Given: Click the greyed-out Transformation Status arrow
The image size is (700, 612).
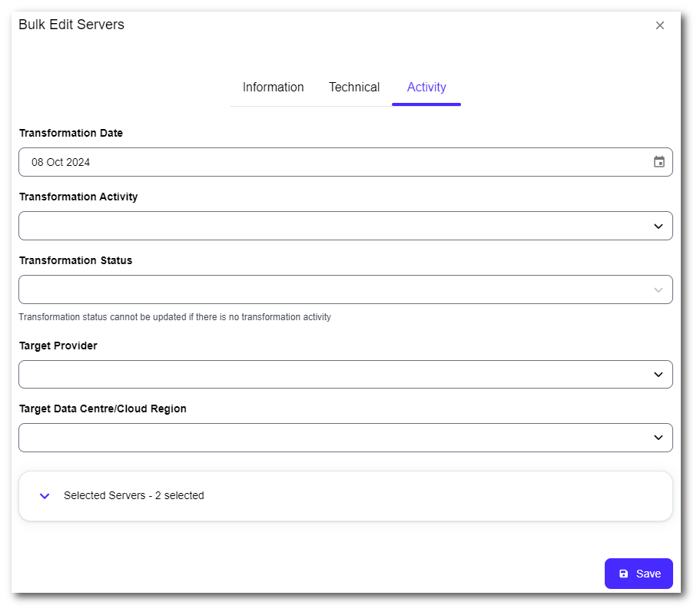Looking at the screenshot, I should coord(658,289).
